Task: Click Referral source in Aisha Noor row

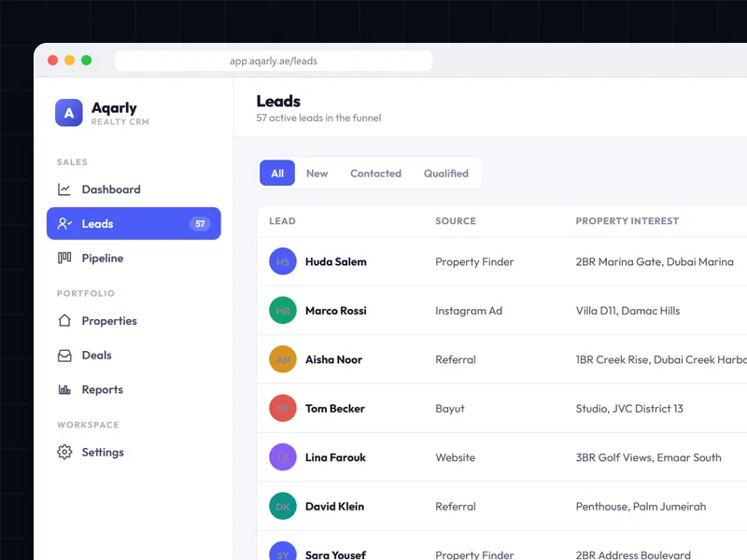Action: tap(456, 359)
